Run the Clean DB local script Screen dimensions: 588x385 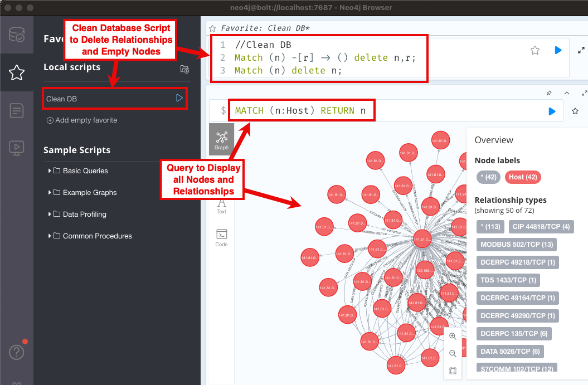pyautogui.click(x=179, y=98)
